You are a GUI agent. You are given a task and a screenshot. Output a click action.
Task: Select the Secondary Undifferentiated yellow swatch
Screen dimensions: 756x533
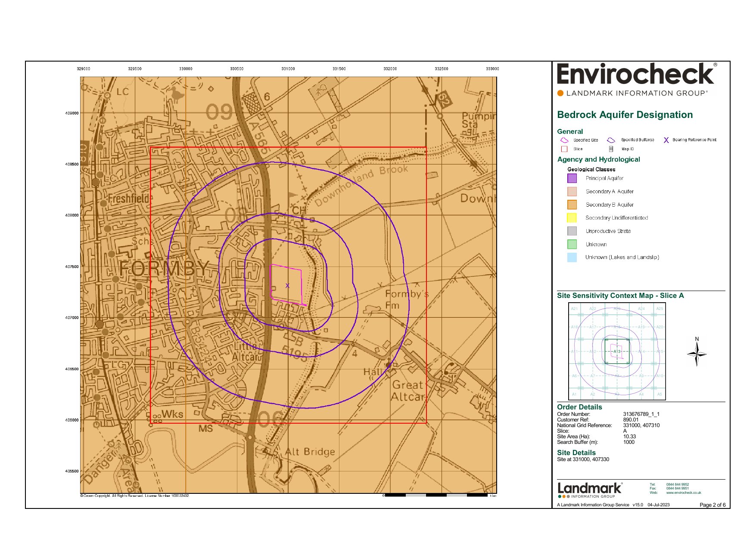[572, 218]
